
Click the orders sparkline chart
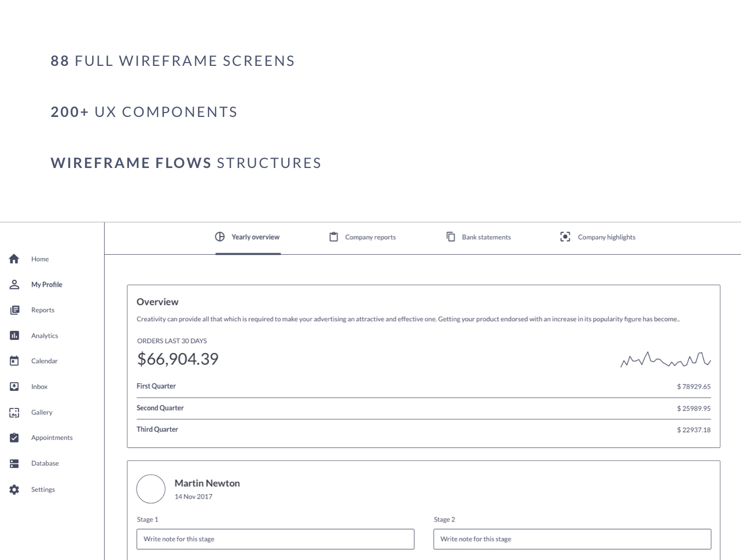(x=665, y=360)
